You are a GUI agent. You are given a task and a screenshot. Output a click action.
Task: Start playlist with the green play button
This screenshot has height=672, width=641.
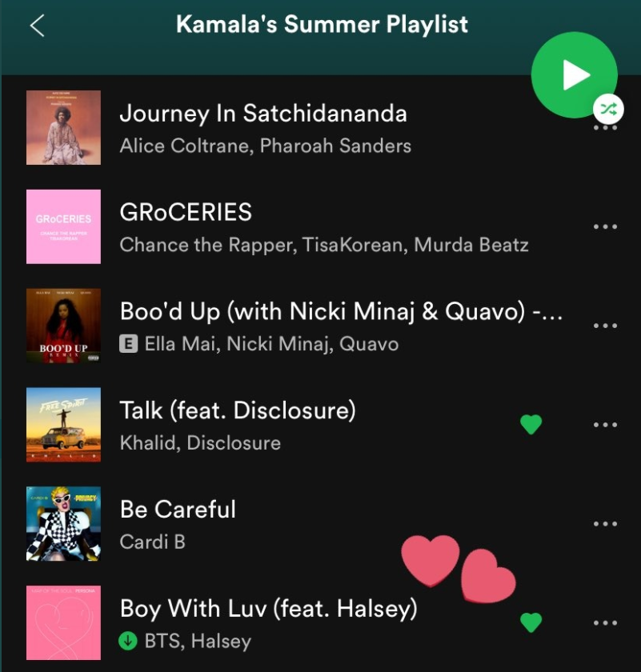(x=574, y=74)
